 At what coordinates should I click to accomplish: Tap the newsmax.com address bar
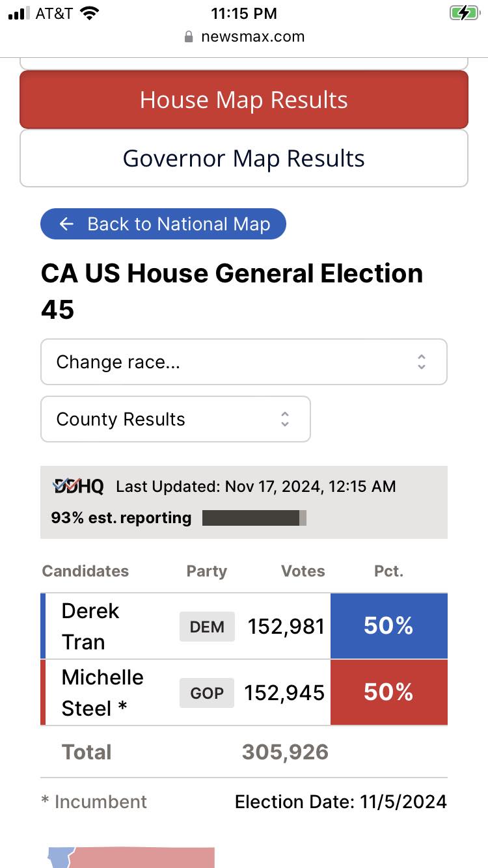tap(252, 36)
